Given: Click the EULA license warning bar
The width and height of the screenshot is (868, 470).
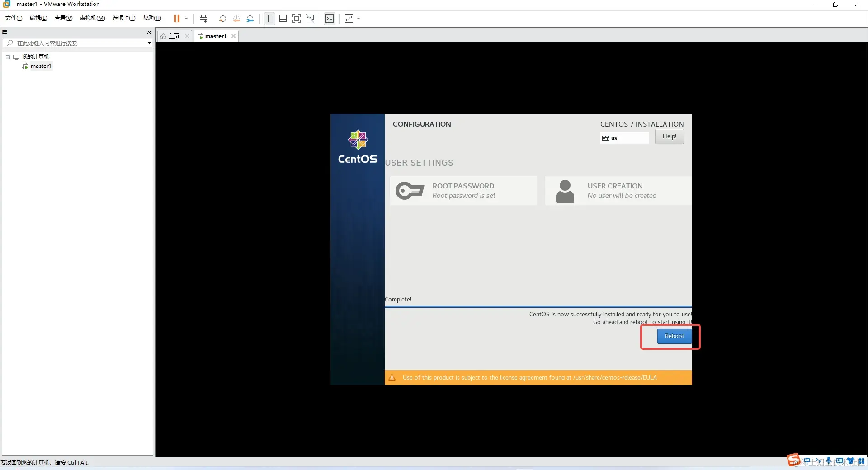Looking at the screenshot, I should (538, 378).
